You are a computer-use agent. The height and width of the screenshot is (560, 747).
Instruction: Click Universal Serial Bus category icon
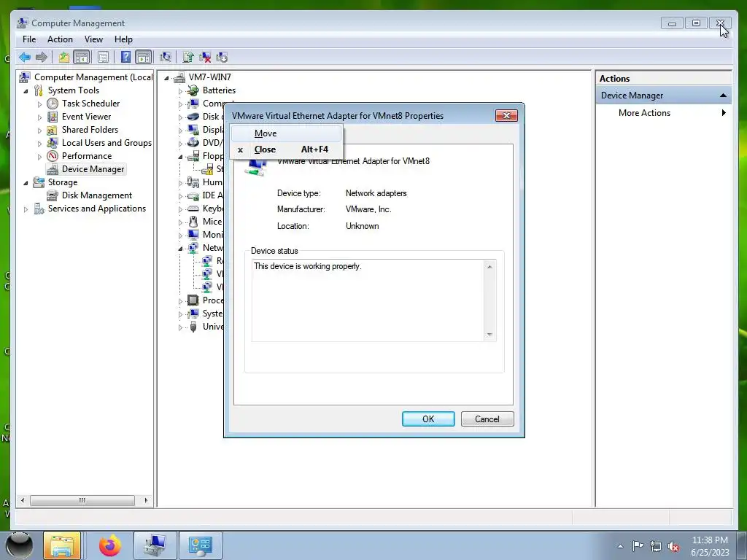[193, 327]
